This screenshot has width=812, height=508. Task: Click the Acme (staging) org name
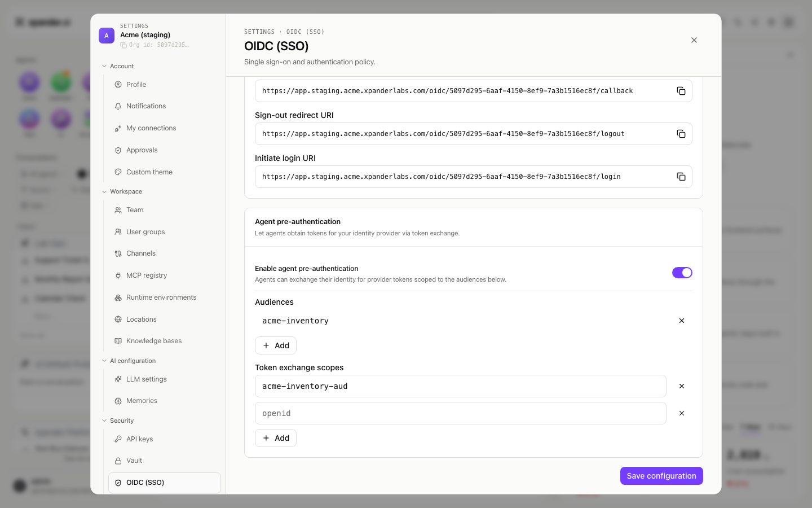tap(145, 35)
